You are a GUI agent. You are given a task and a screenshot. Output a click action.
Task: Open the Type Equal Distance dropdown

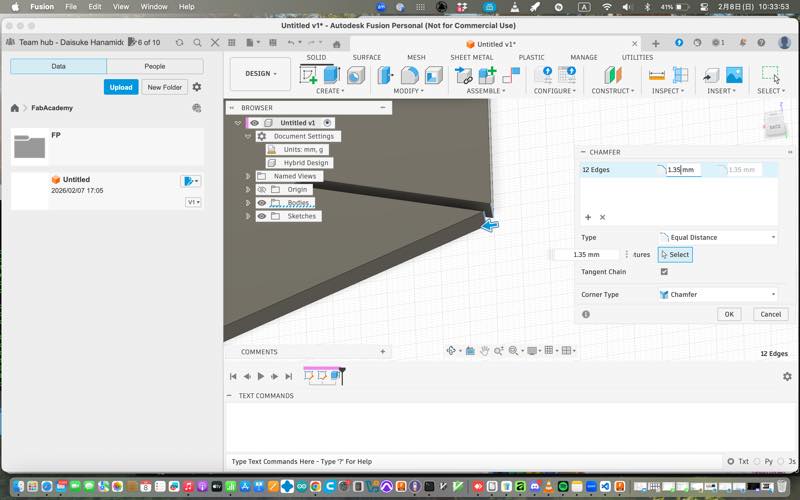(x=718, y=237)
